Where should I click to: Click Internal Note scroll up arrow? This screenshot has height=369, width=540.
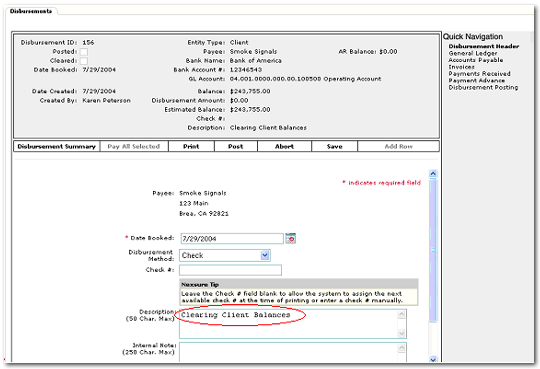[x=401, y=348]
